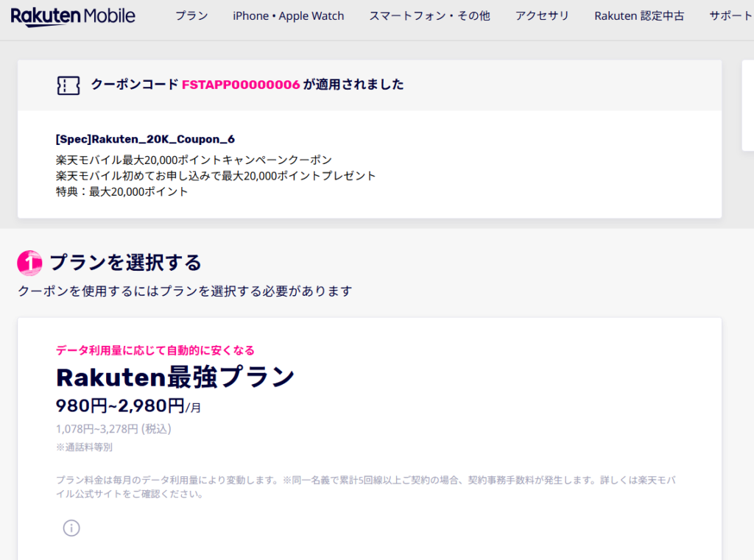This screenshot has width=754, height=560.
Task: Click the 980円~2,980円/月 price
Action: click(x=128, y=405)
